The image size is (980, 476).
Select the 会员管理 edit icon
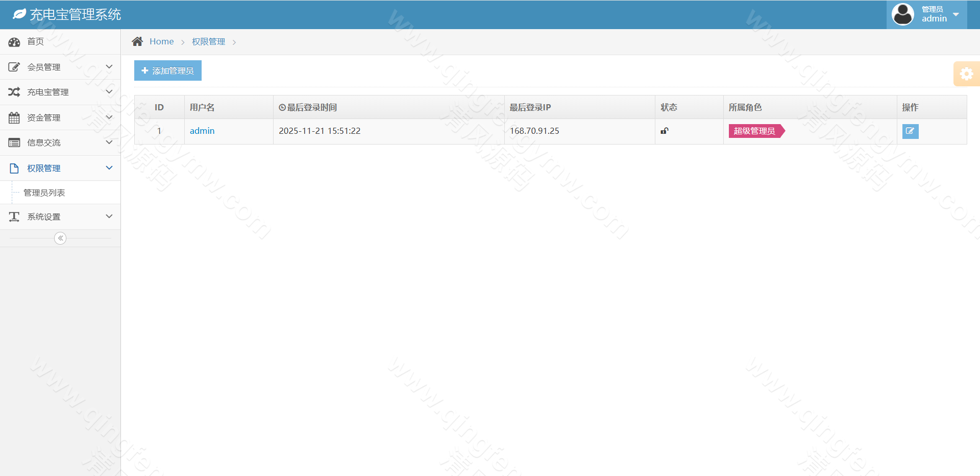14,66
